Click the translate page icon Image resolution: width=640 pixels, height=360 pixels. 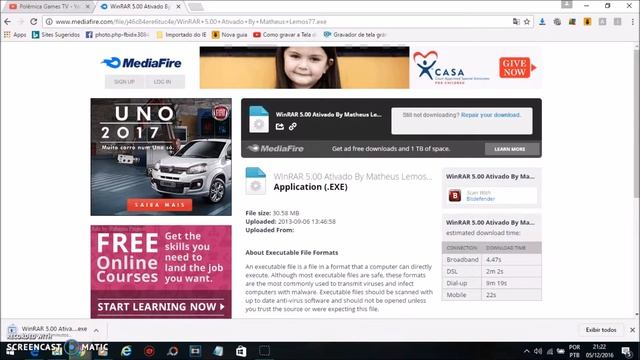click(516, 22)
